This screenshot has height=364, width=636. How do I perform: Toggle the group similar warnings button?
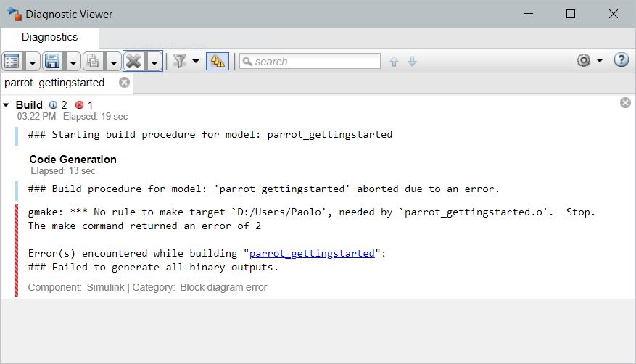point(218,62)
